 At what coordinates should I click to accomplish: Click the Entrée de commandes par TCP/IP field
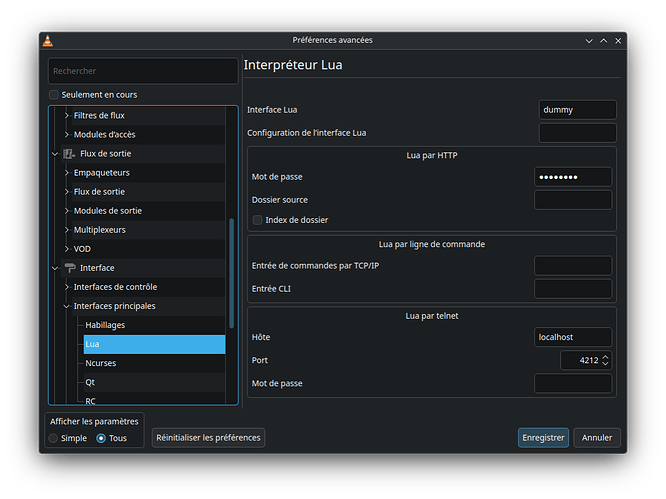point(573,266)
